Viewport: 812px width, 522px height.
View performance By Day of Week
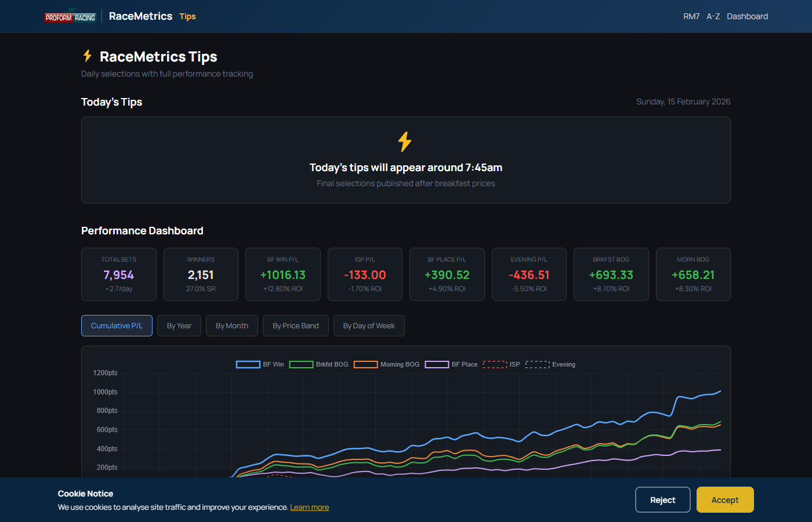369,325
